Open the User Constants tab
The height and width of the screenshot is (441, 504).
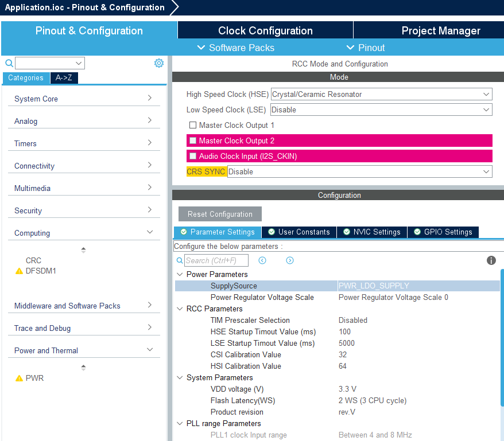tap(299, 232)
